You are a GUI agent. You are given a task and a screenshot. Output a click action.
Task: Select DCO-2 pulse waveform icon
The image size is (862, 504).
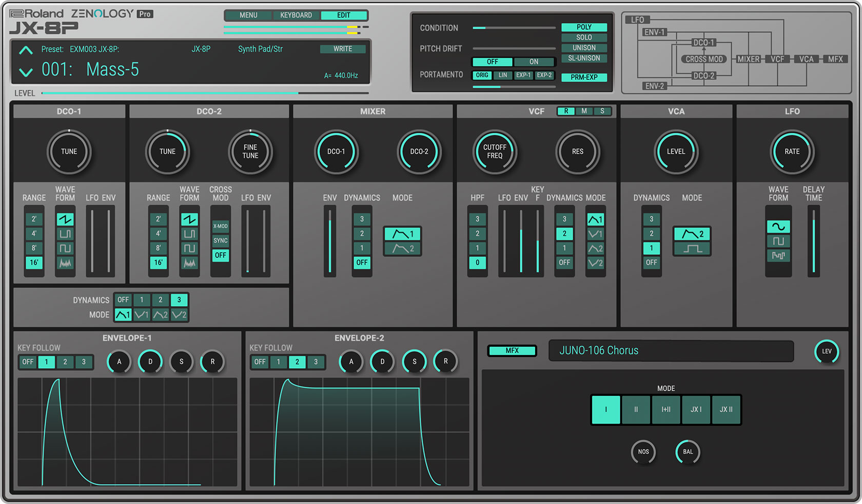189,234
